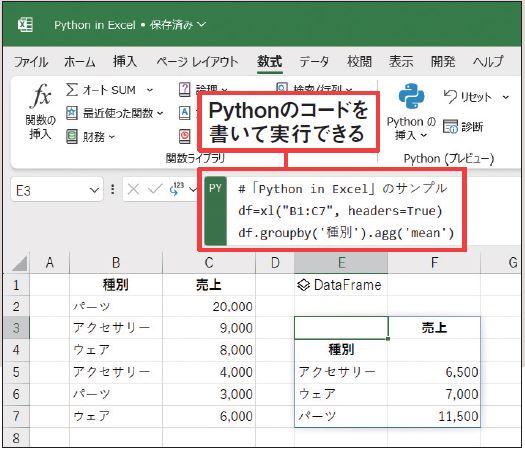Switch to the 表示 tab
The width and height of the screenshot is (525, 451).
click(x=401, y=62)
